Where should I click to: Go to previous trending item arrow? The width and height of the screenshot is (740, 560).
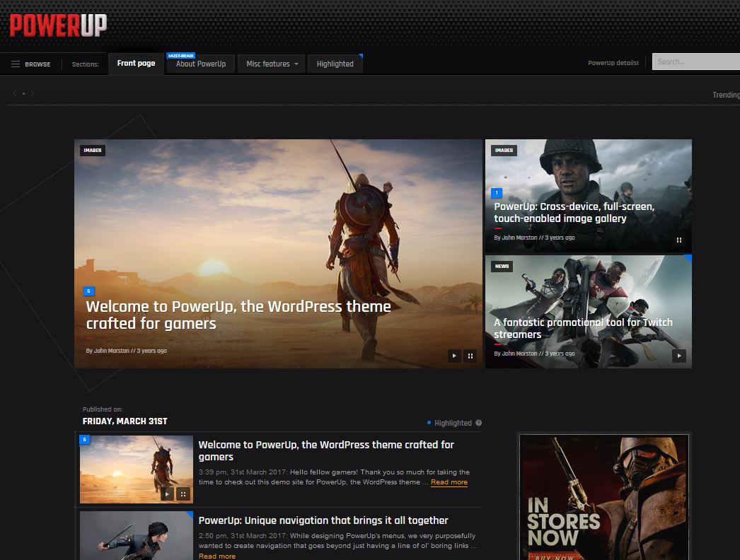coord(15,93)
